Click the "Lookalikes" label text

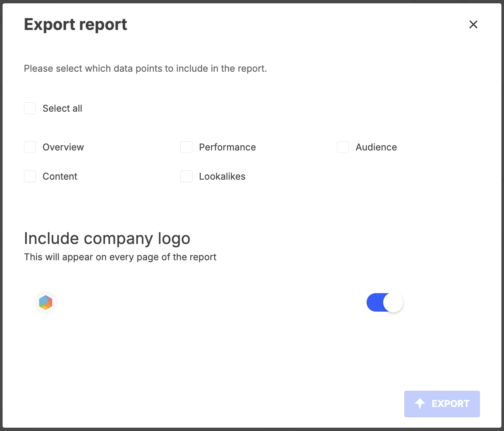pos(222,176)
